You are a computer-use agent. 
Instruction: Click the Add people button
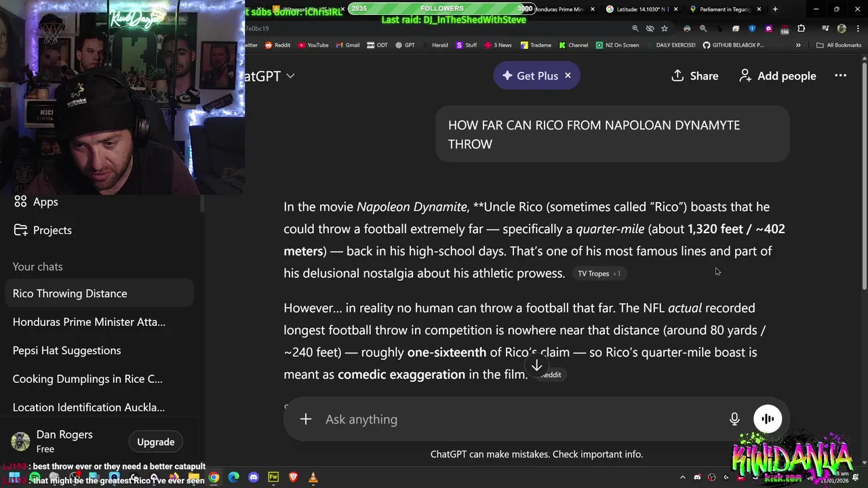coord(777,76)
